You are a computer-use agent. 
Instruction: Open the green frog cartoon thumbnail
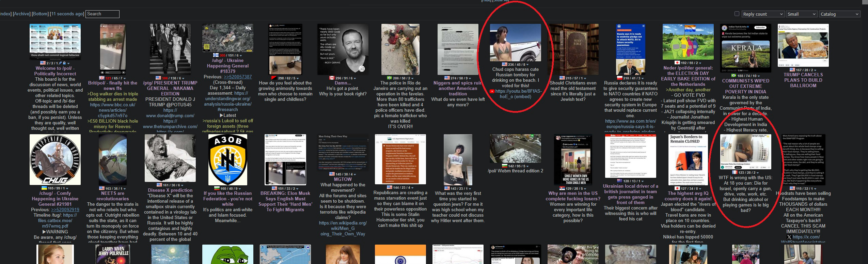coord(228,254)
